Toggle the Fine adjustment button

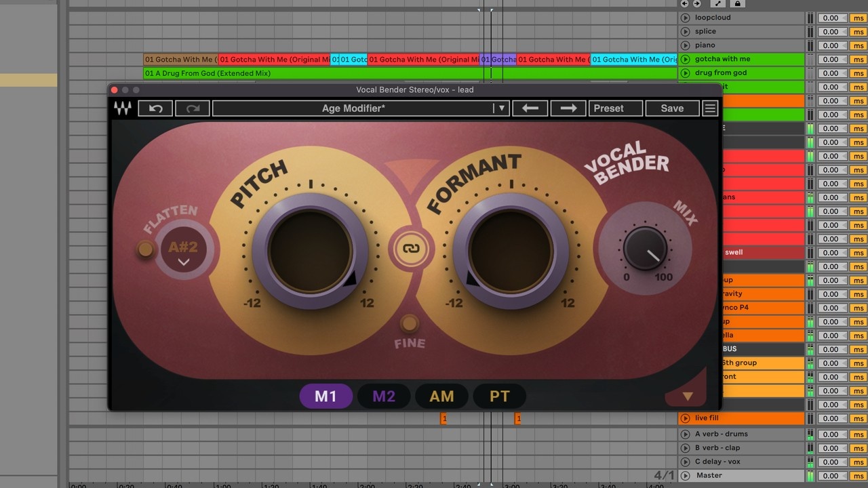409,323
